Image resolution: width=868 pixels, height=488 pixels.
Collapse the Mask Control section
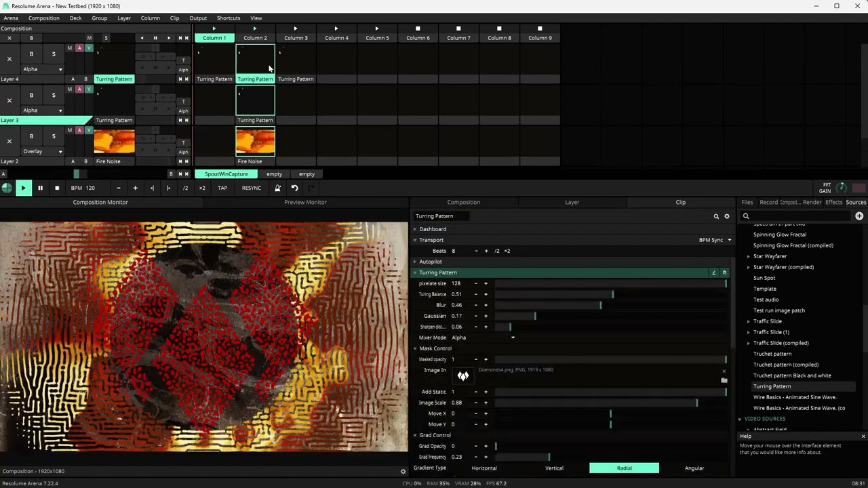pos(415,348)
